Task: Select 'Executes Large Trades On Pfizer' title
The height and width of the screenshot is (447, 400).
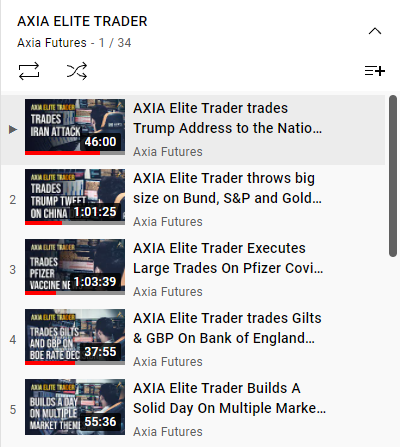Action: click(228, 258)
